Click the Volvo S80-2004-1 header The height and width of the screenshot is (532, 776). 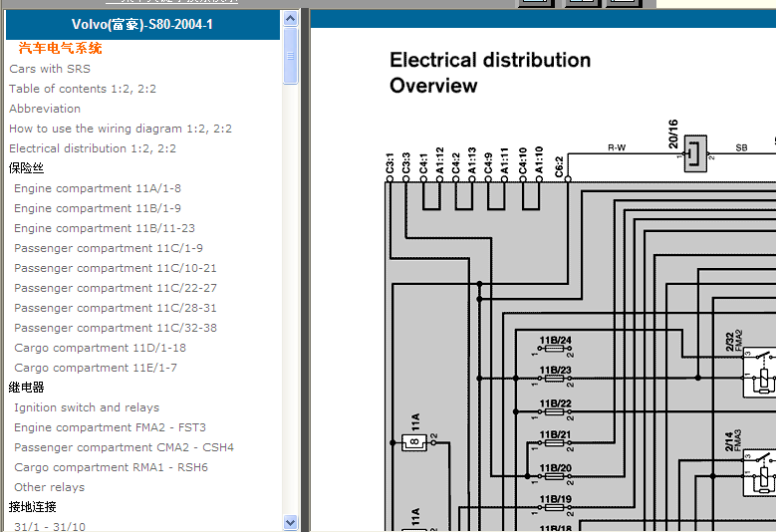(x=142, y=24)
